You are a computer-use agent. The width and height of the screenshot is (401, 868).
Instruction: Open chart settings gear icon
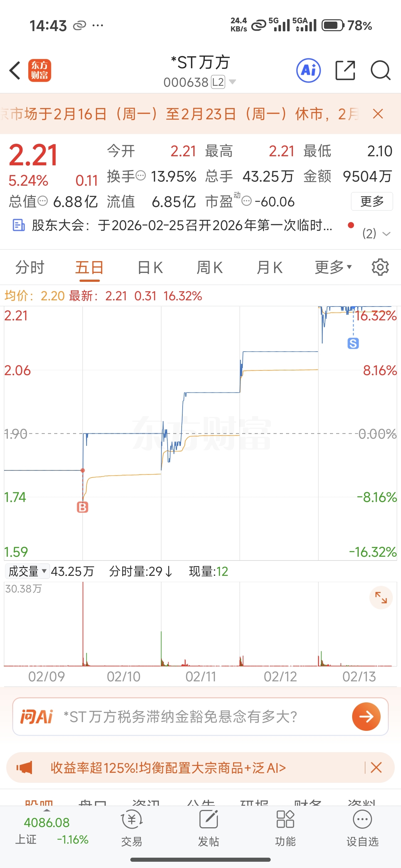click(x=380, y=267)
